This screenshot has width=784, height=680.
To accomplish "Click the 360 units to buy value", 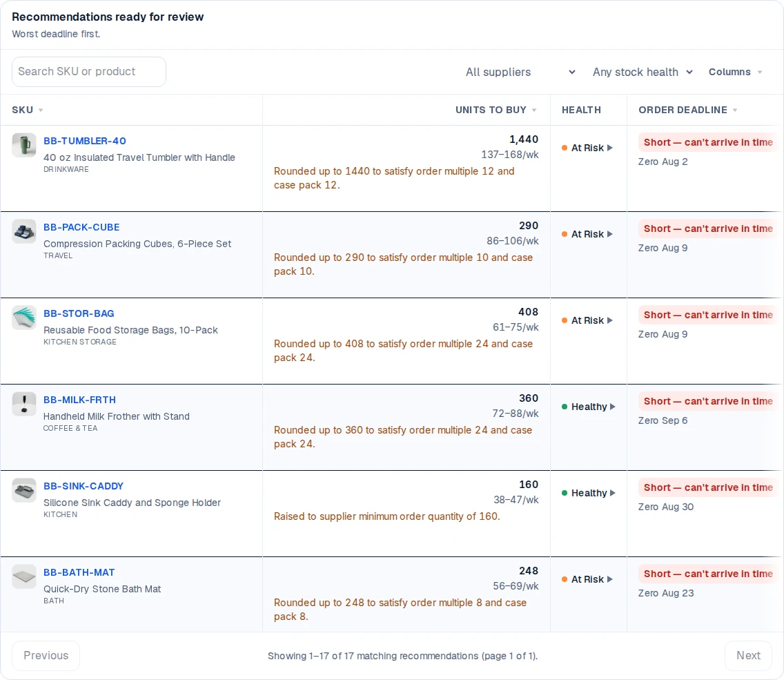I will [529, 398].
